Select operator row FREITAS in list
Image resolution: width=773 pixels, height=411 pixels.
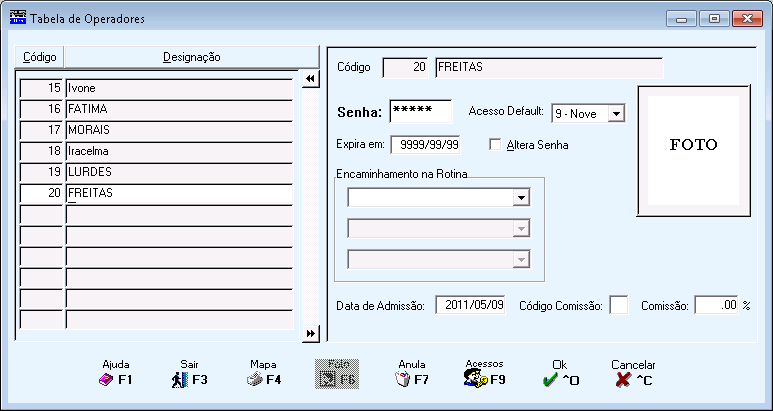coord(179,193)
